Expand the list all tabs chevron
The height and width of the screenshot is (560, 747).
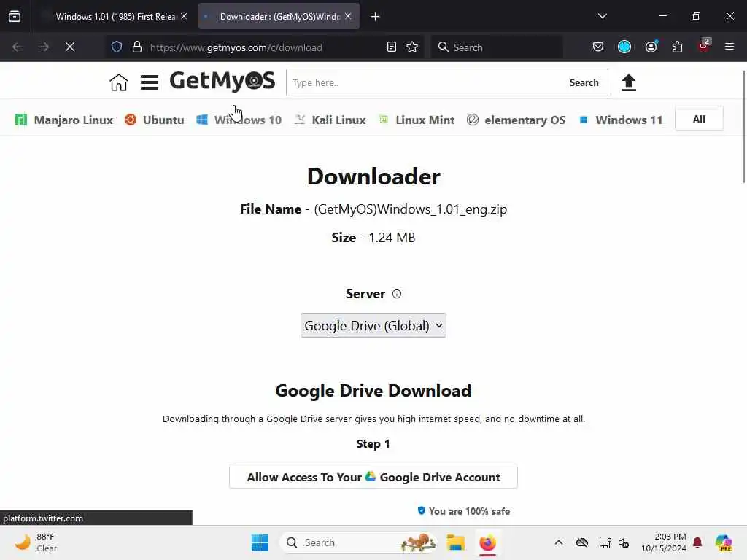pos(602,16)
